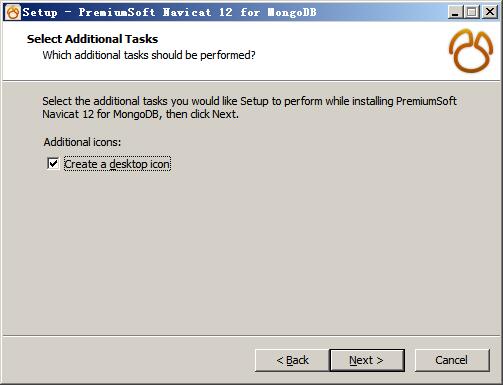The image size is (503, 385).
Task: Click the instruction paragraph mentioning MongoDB
Action: pos(249,107)
